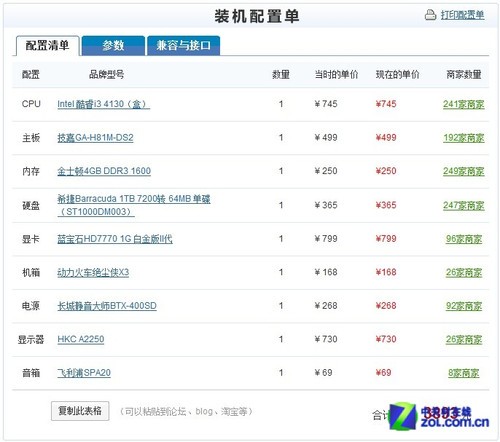View the 26家商家 link in 显示器 row

pos(464,339)
